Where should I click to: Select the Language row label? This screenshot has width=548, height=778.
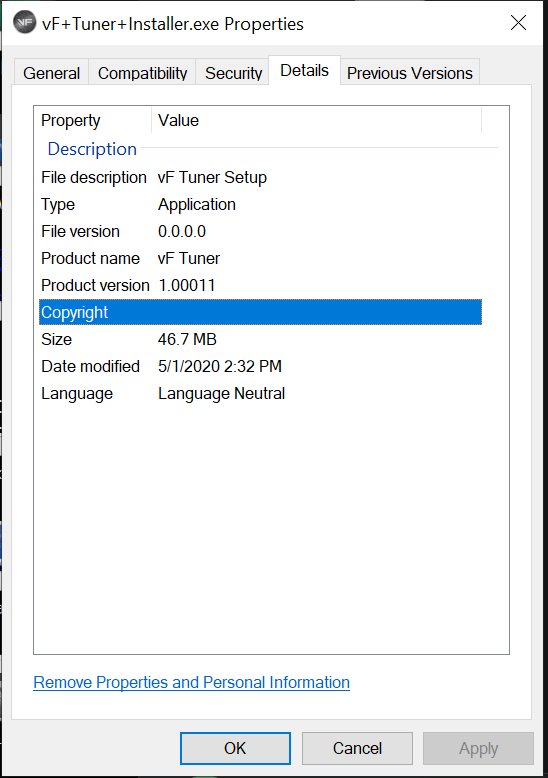tap(77, 393)
